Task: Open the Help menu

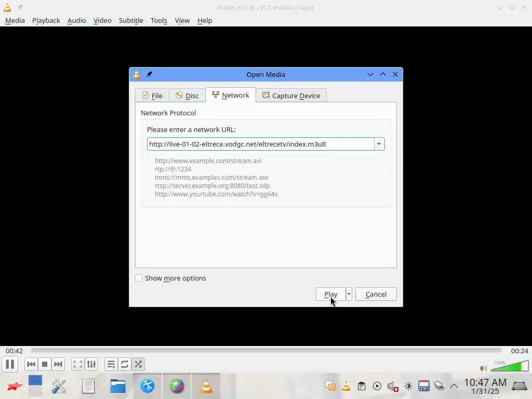Action: coord(205,20)
